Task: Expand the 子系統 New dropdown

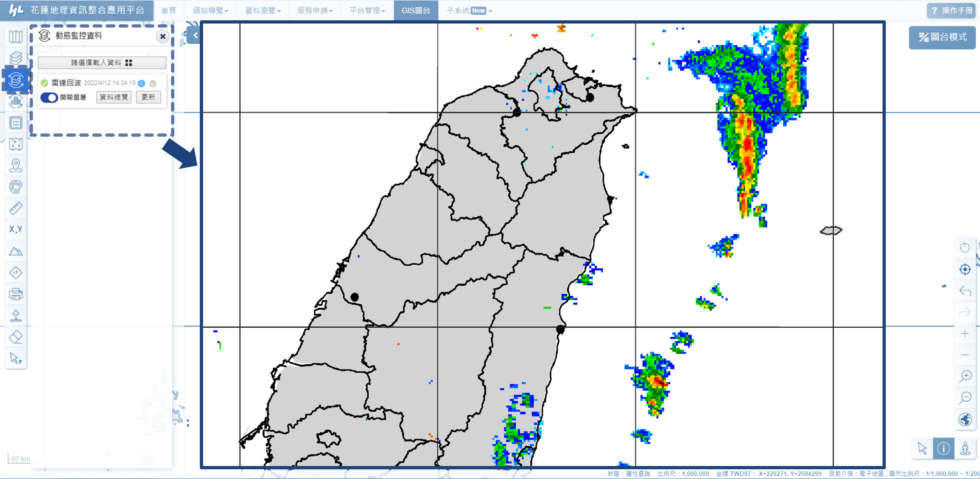Action: point(469,11)
